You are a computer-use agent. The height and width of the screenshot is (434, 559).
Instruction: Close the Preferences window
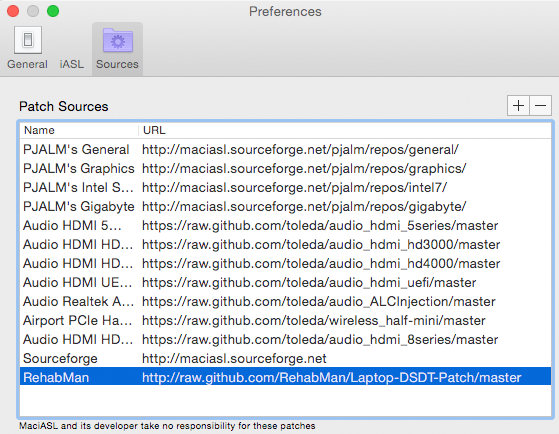[x=13, y=11]
